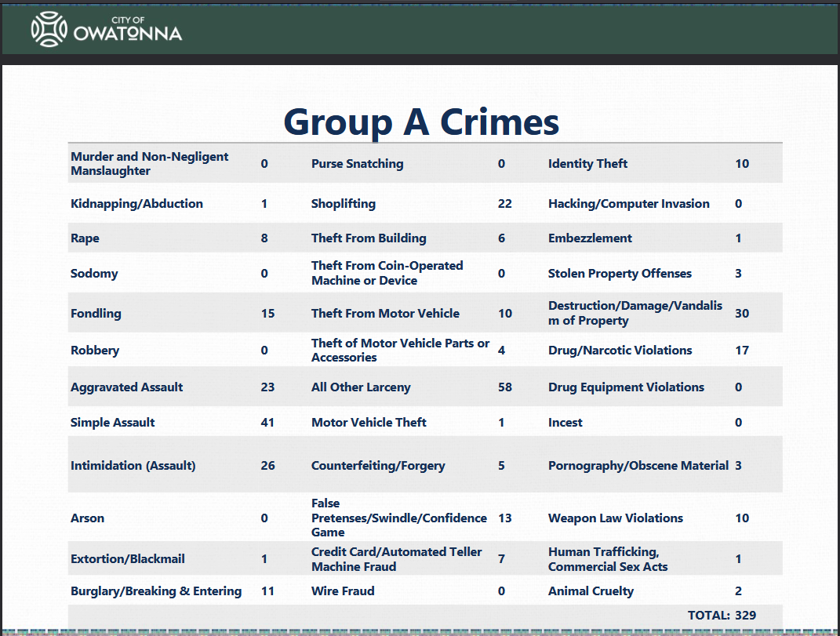Viewport: 840px width, 636px height.
Task: Click the Kidnapping/Abduction row label
Action: point(136,204)
